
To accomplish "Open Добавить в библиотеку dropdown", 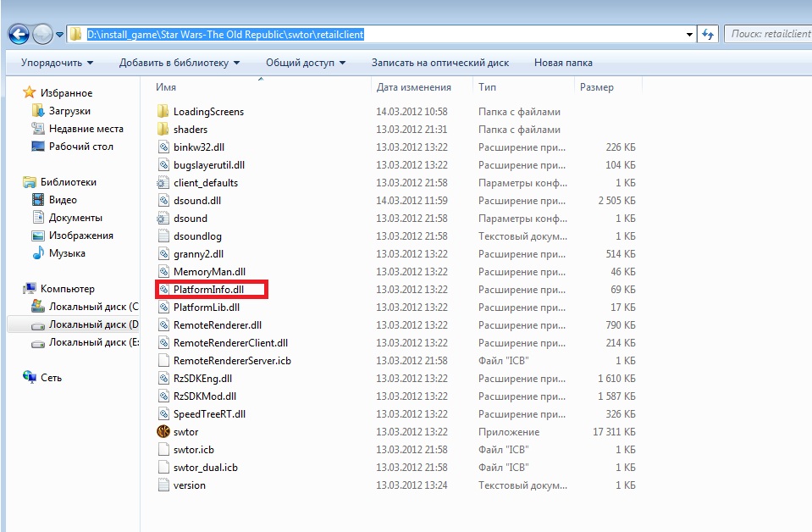I will pos(180,63).
